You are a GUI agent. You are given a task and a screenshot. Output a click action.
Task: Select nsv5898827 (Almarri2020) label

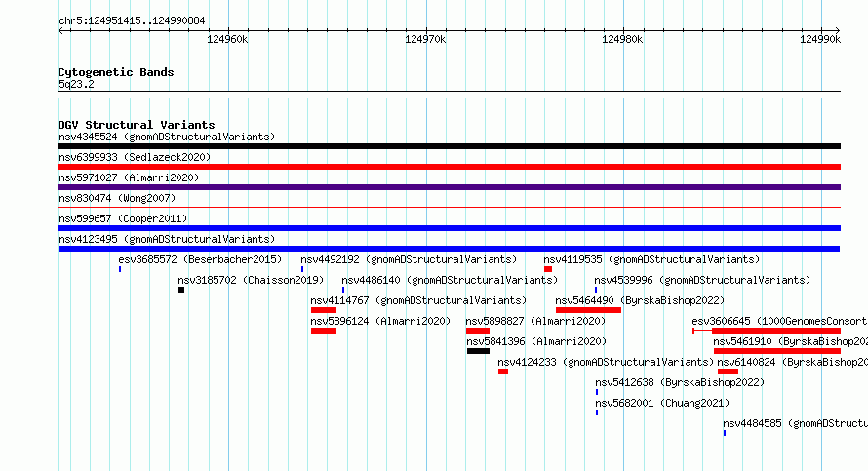535,321
